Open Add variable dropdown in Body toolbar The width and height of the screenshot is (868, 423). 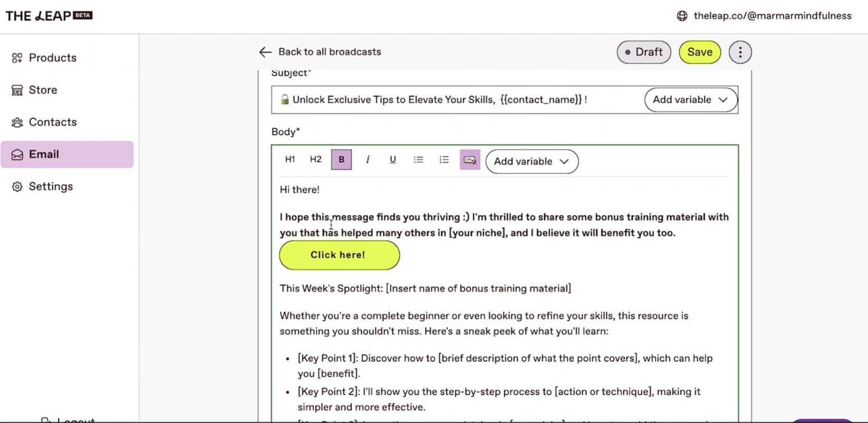pos(531,161)
